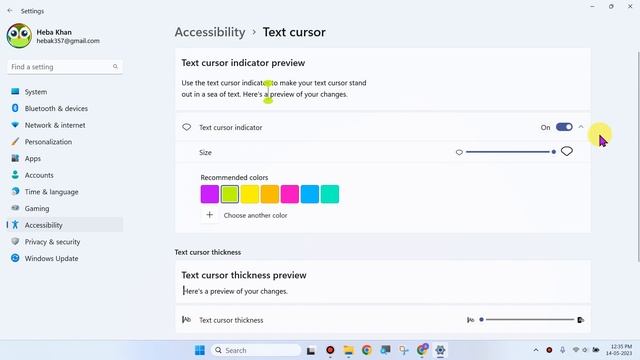The height and width of the screenshot is (360, 640).
Task: Click the thin cursor icon beside thickness slider
Action: click(x=471, y=320)
